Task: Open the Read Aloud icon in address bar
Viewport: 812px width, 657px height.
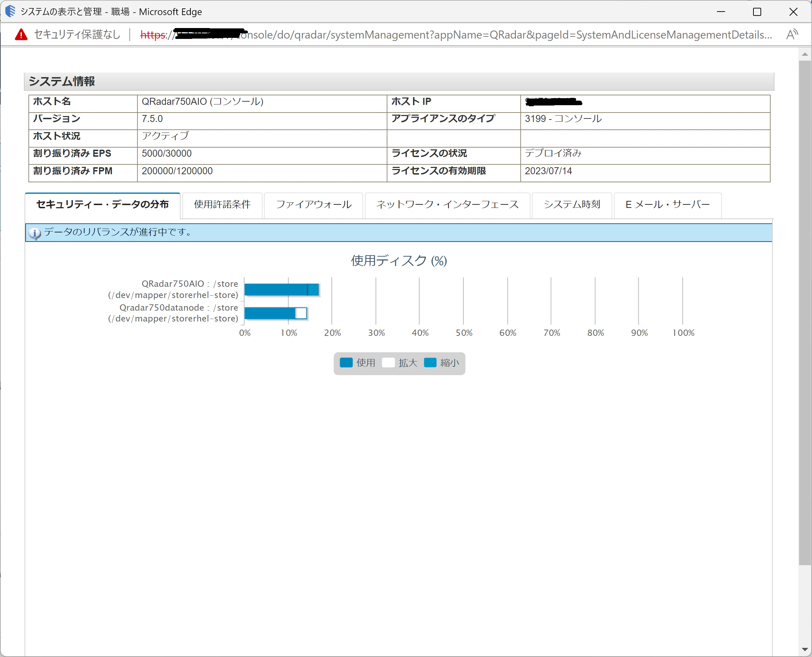Action: pyautogui.click(x=792, y=34)
